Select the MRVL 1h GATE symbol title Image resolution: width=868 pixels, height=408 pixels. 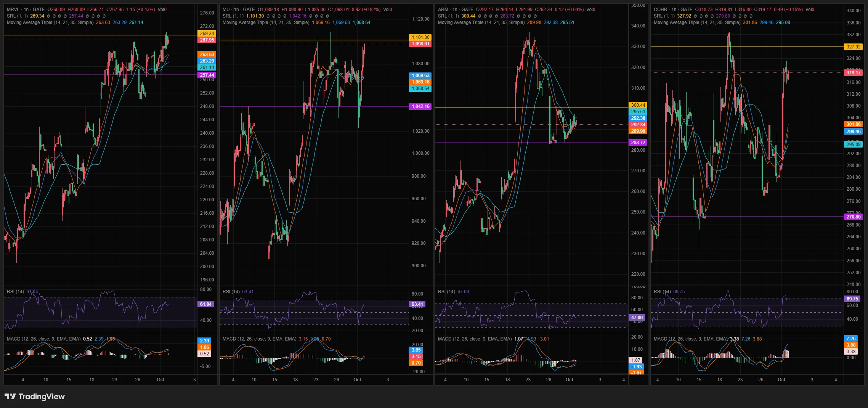[x=26, y=10]
